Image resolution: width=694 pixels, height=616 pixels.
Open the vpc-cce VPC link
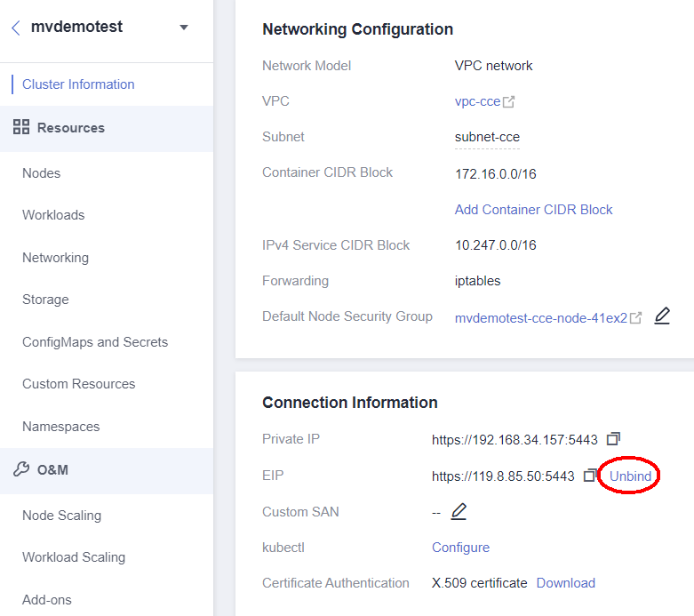tap(477, 101)
